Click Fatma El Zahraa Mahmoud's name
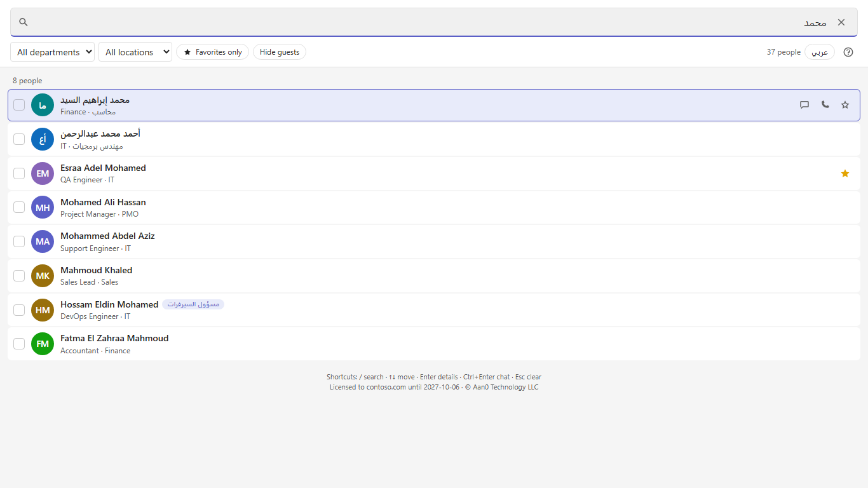Viewport: 868px width, 488px height. (114, 338)
